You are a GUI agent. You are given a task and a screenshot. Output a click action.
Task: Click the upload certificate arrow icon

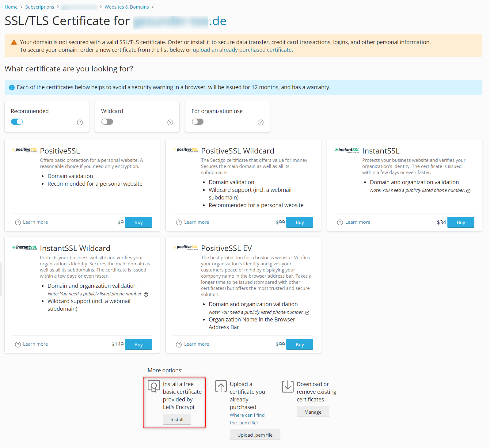point(221,386)
